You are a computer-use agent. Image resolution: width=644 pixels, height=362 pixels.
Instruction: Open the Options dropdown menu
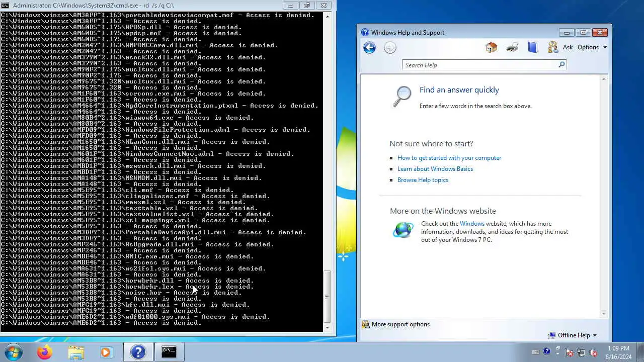[x=592, y=47]
